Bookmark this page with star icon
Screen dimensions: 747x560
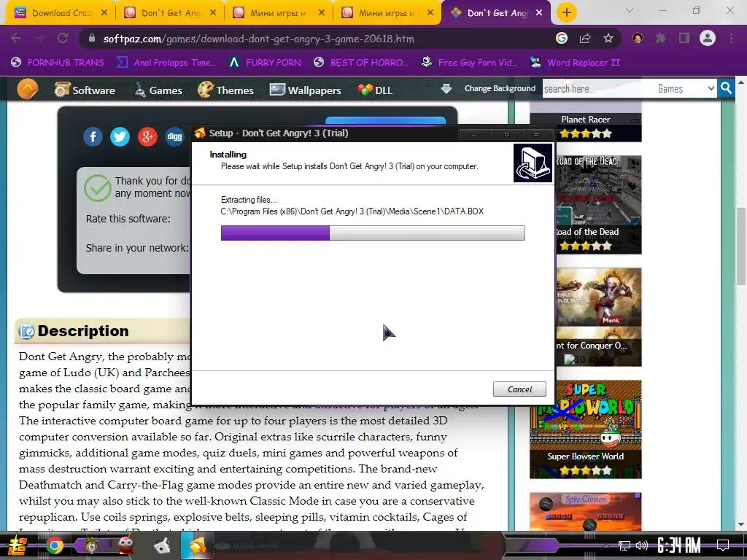click(608, 38)
